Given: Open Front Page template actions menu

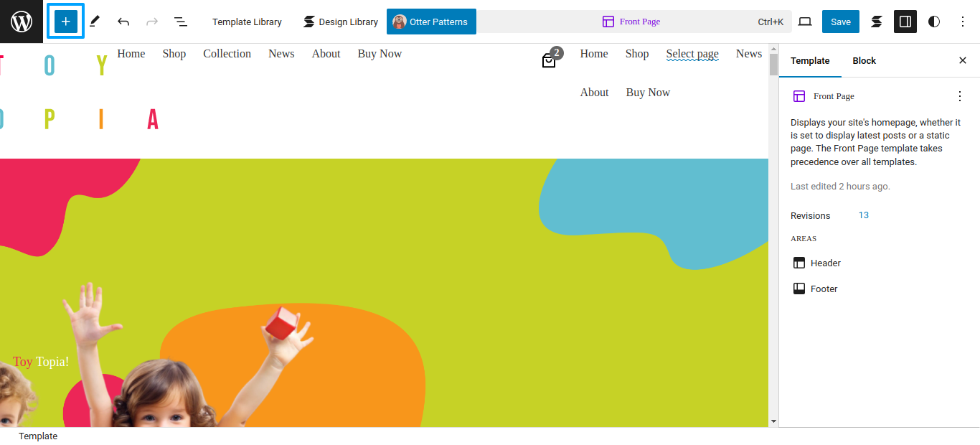Looking at the screenshot, I should tap(960, 96).
